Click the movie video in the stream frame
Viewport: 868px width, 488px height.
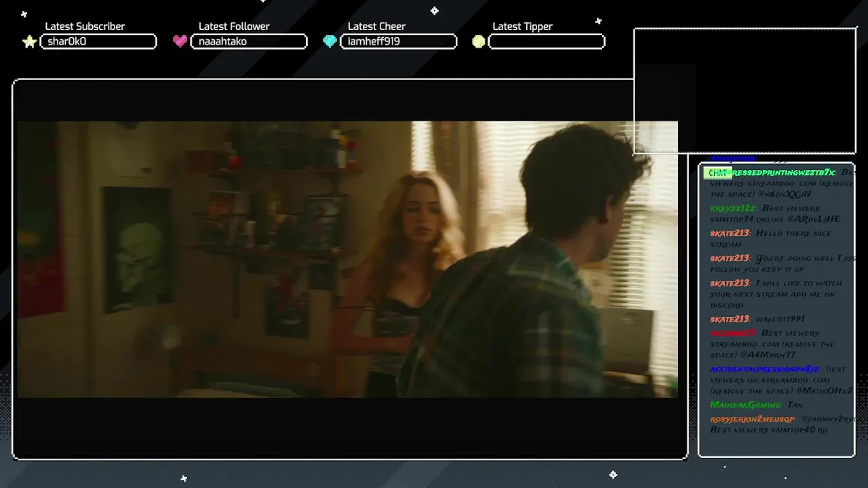pyautogui.click(x=347, y=259)
